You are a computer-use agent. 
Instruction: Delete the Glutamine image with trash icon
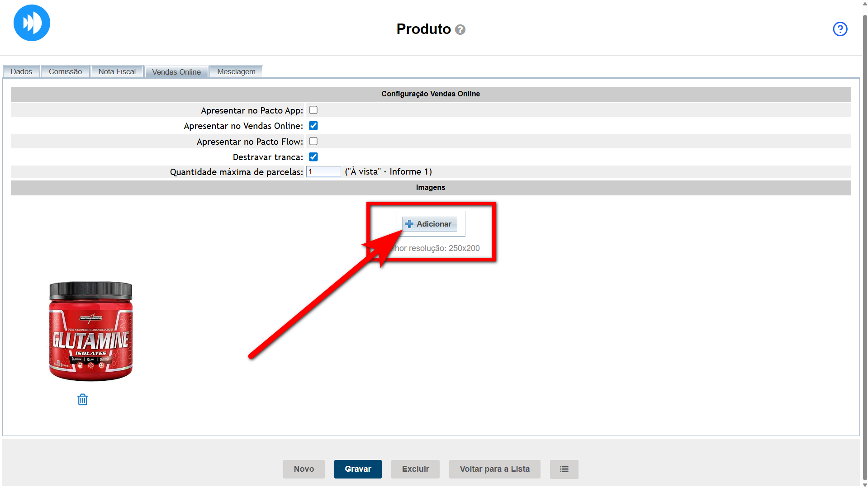[82, 399]
